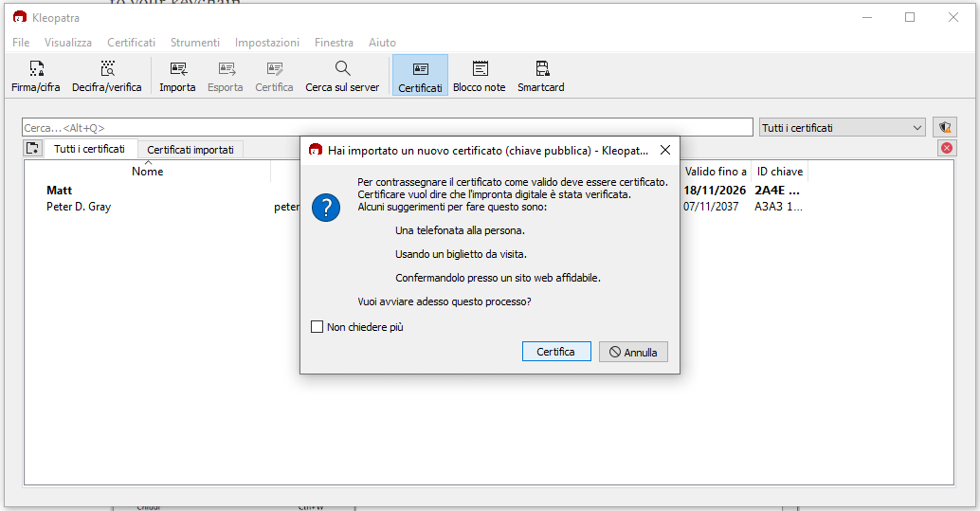Screen dimensions: 980x511
Task: Open the Smartcard view
Action: point(540,76)
